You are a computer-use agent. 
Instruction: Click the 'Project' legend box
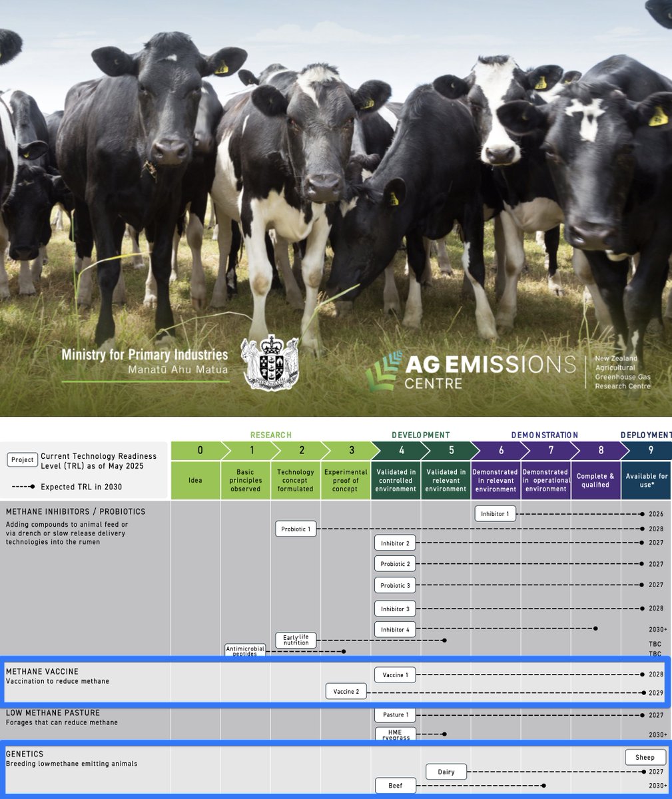pos(22,459)
